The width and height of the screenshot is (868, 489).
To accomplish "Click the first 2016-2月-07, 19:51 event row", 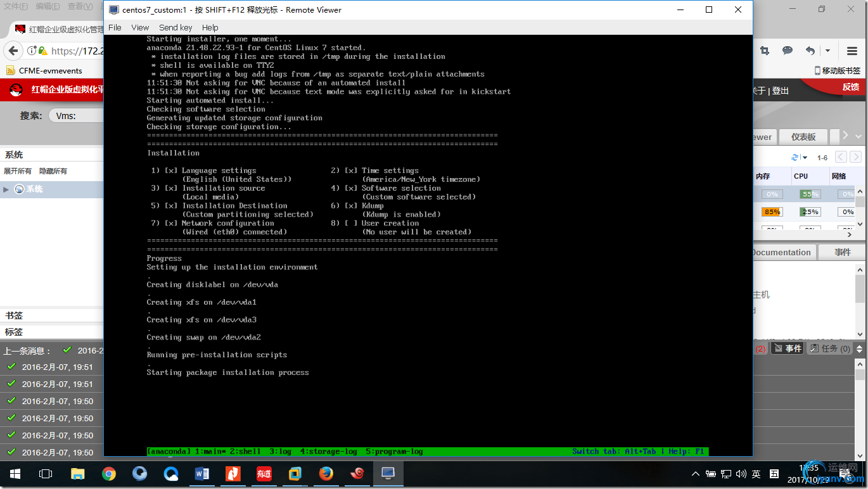I will (x=52, y=367).
